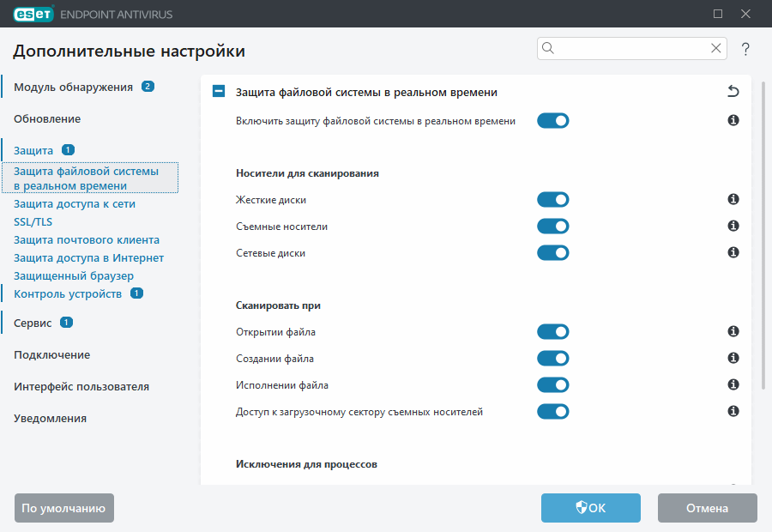Click the info icon next to Жесткие диски

click(733, 199)
